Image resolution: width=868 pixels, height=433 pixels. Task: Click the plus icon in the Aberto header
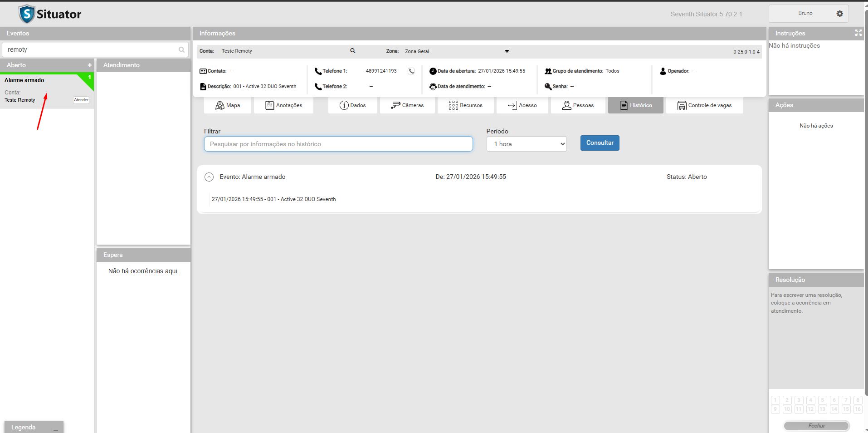(89, 65)
